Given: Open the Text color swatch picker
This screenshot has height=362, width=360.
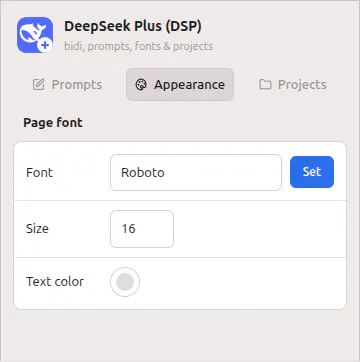Looking at the screenshot, I should pyautogui.click(x=125, y=282).
